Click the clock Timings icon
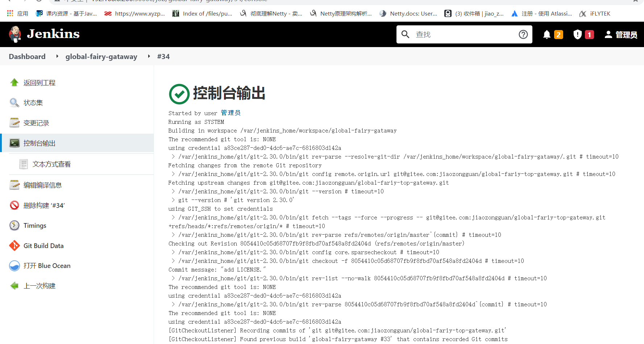Image resolution: width=644 pixels, height=344 pixels. (14, 225)
